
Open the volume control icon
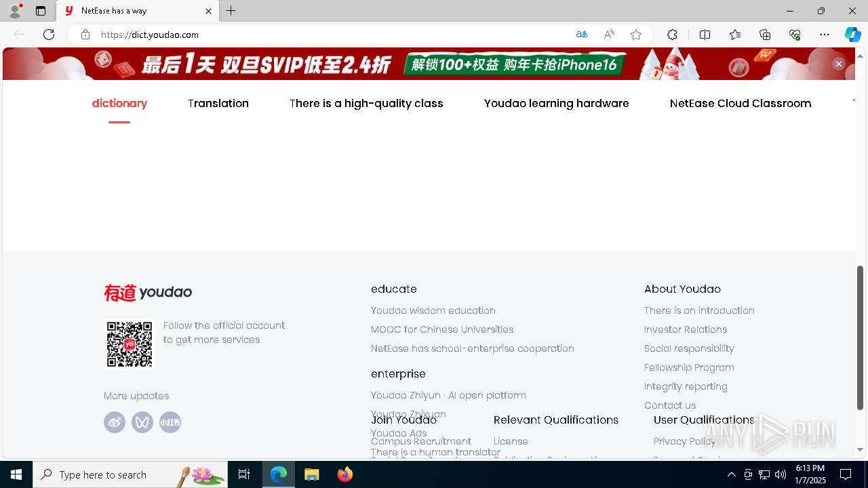(781, 474)
